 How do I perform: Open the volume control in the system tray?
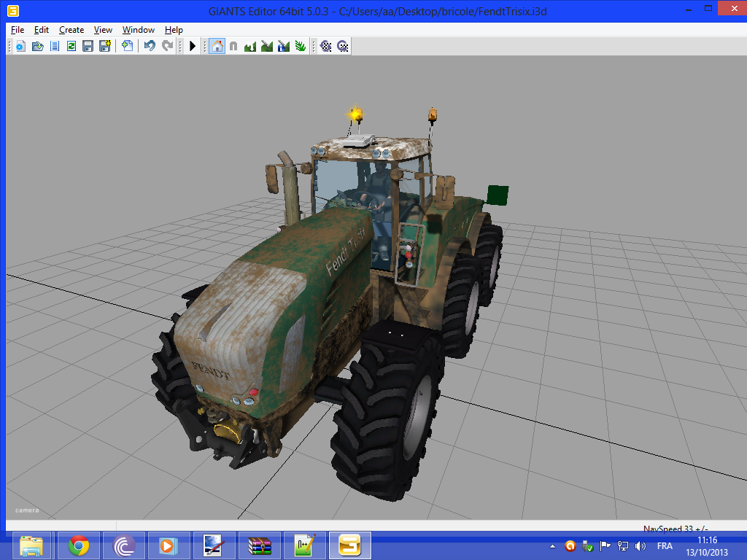(x=640, y=546)
